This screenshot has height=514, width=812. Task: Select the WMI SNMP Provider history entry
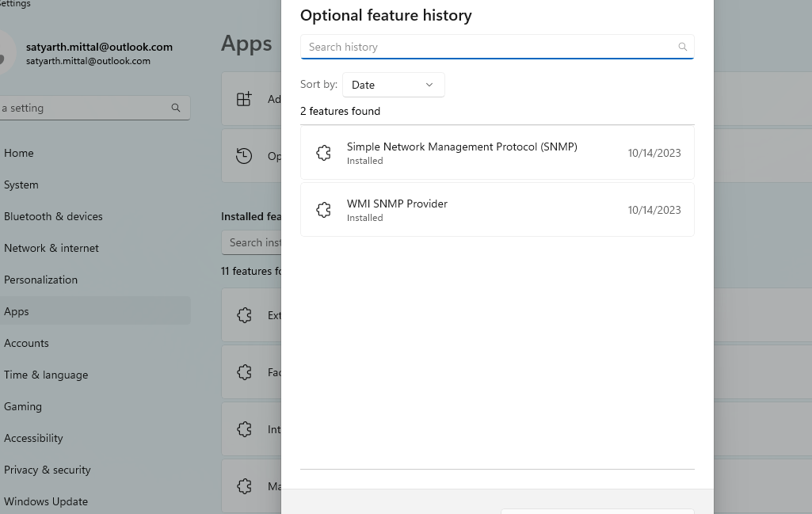497,209
